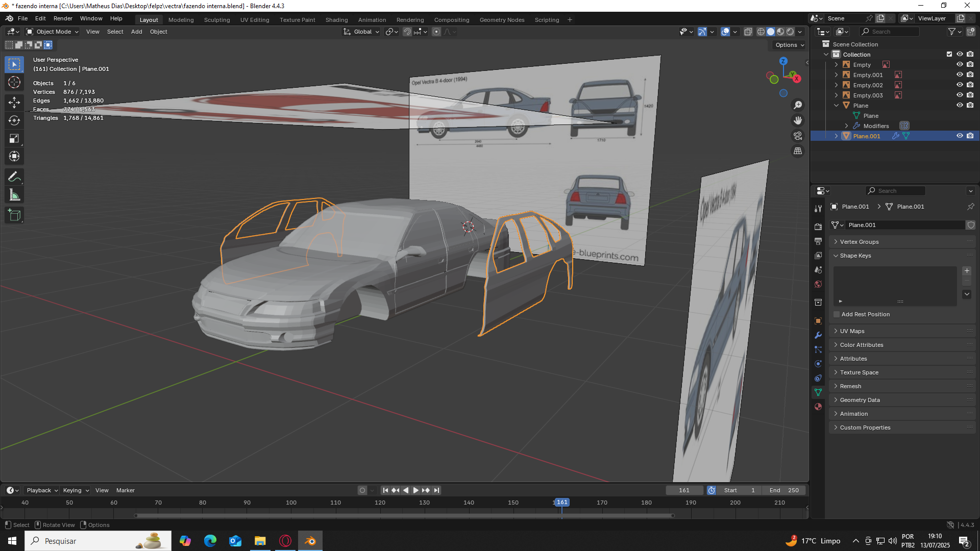Open the Object Mode dropdown
The width and height of the screenshot is (980, 551).
coord(53,32)
